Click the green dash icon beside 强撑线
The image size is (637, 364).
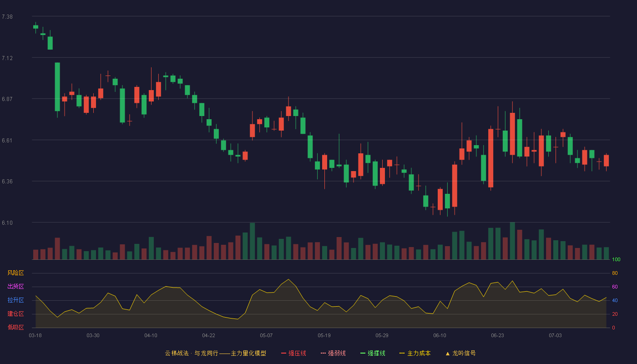pyautogui.click(x=363, y=353)
